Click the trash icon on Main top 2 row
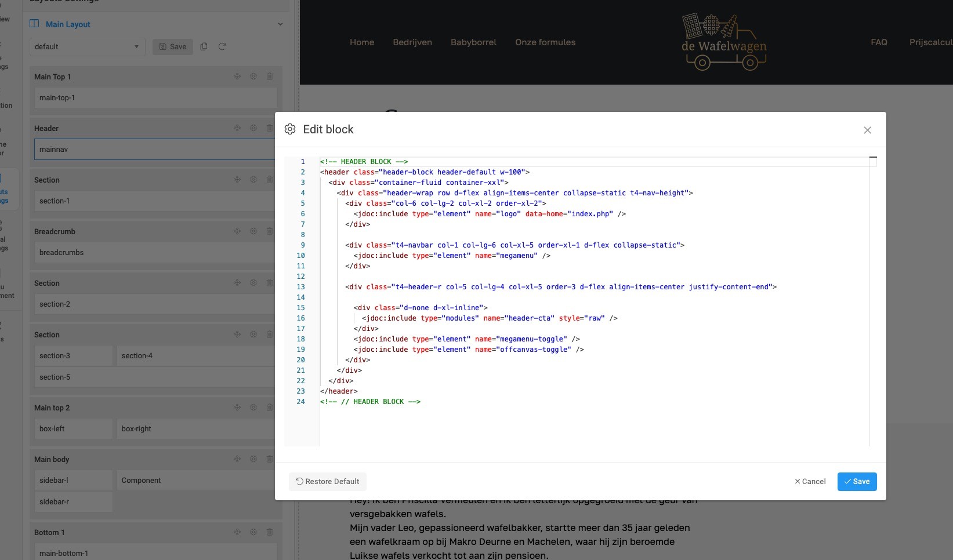This screenshot has width=953, height=560. tap(269, 408)
